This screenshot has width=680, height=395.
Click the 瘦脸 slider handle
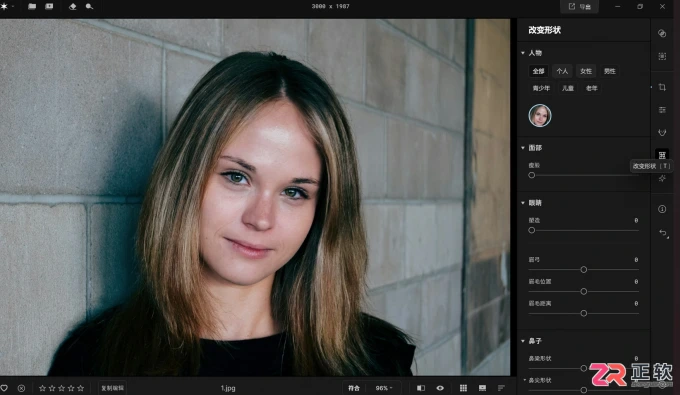[532, 175]
